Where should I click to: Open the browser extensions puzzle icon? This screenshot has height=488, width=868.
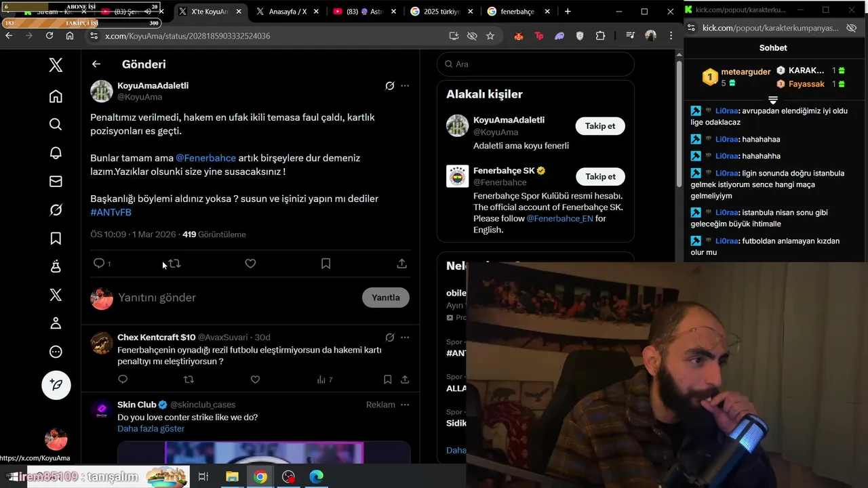point(600,36)
